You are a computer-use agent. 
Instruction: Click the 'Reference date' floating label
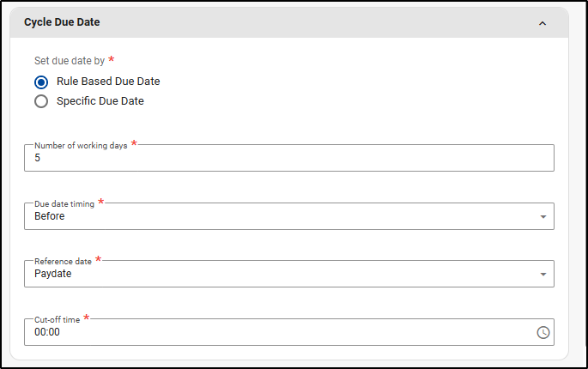click(63, 261)
